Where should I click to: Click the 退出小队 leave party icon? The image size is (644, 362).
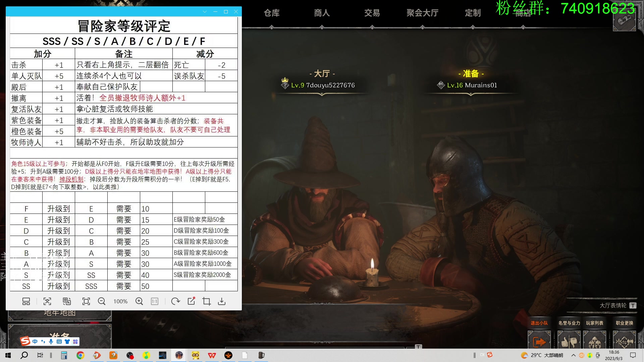[x=539, y=340]
